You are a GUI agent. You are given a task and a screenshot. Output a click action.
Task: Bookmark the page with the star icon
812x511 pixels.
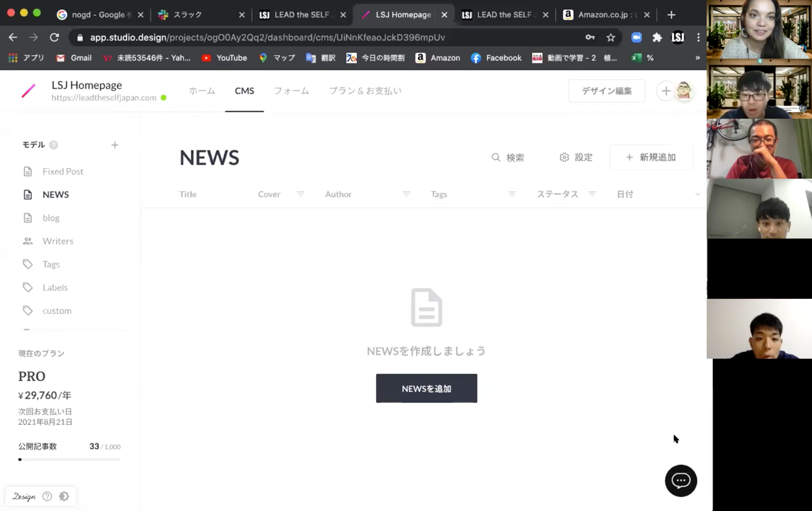click(x=611, y=37)
